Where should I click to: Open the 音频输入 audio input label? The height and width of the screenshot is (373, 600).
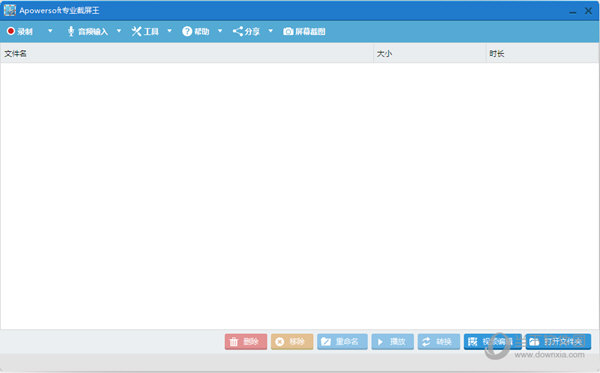[x=93, y=31]
